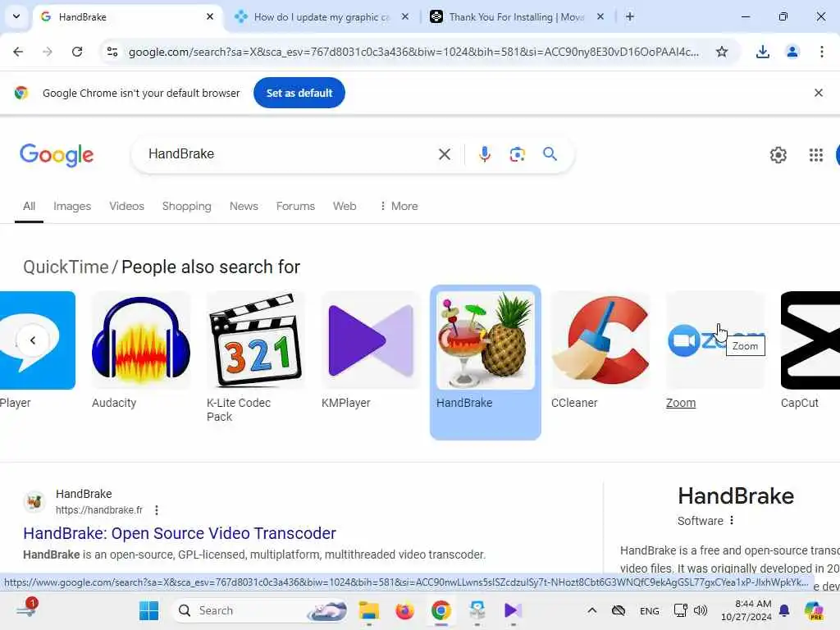Click the taskbar Search box
The height and width of the screenshot is (630, 840).
point(261,610)
